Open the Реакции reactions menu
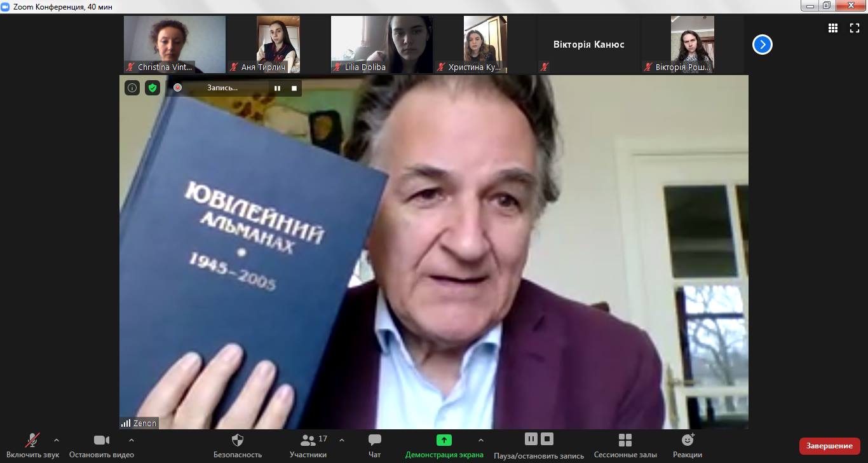868x463 pixels. click(x=688, y=445)
